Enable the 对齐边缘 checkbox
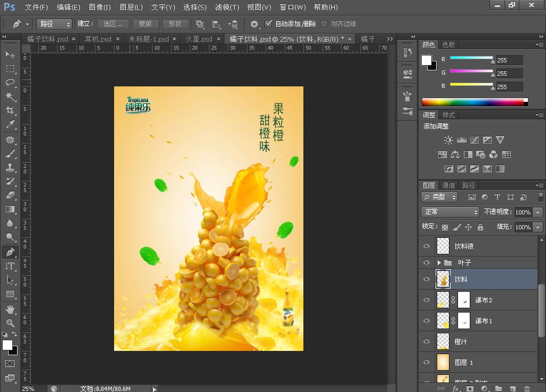The height and width of the screenshot is (392, 546). click(x=324, y=24)
